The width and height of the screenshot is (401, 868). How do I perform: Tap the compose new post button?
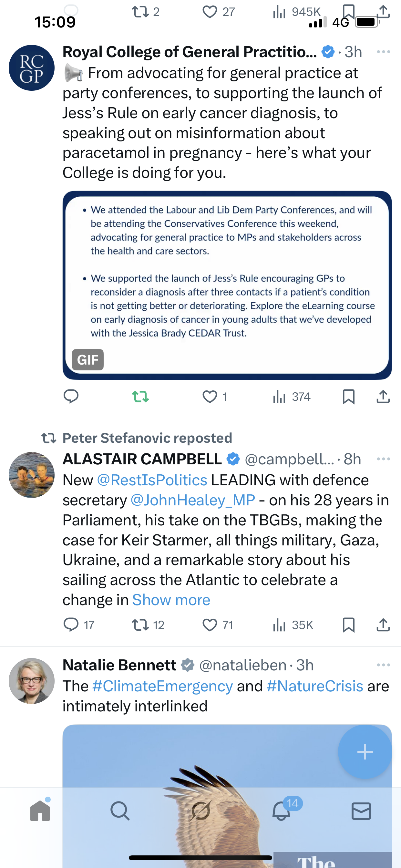coord(365,752)
